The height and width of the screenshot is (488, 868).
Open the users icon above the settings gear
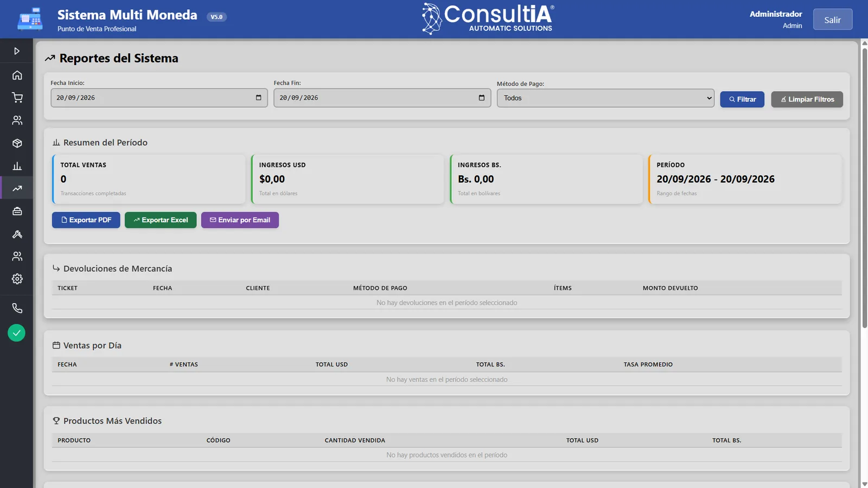coord(17,256)
